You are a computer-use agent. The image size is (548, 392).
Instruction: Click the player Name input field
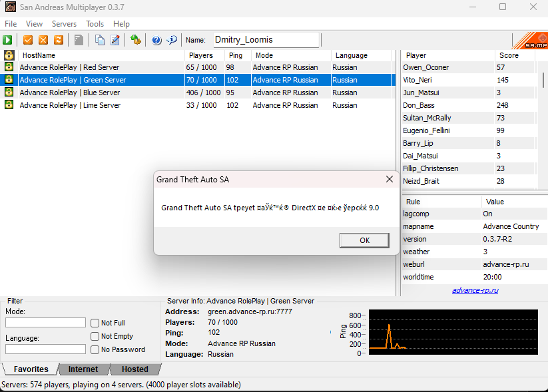266,40
